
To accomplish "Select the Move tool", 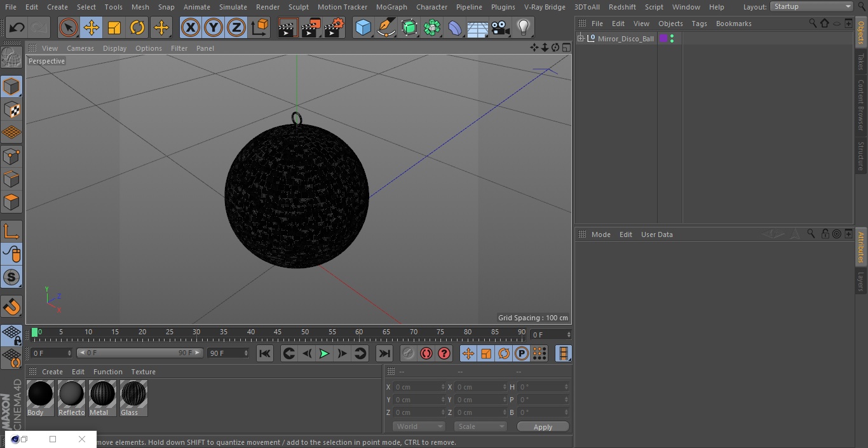I will click(x=92, y=27).
